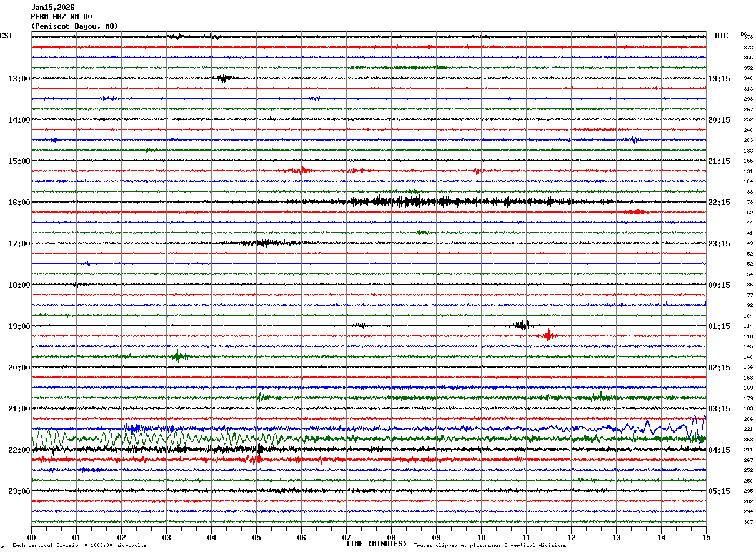Click the DC offset value "373"
This screenshot has width=756, height=554.
click(748, 48)
